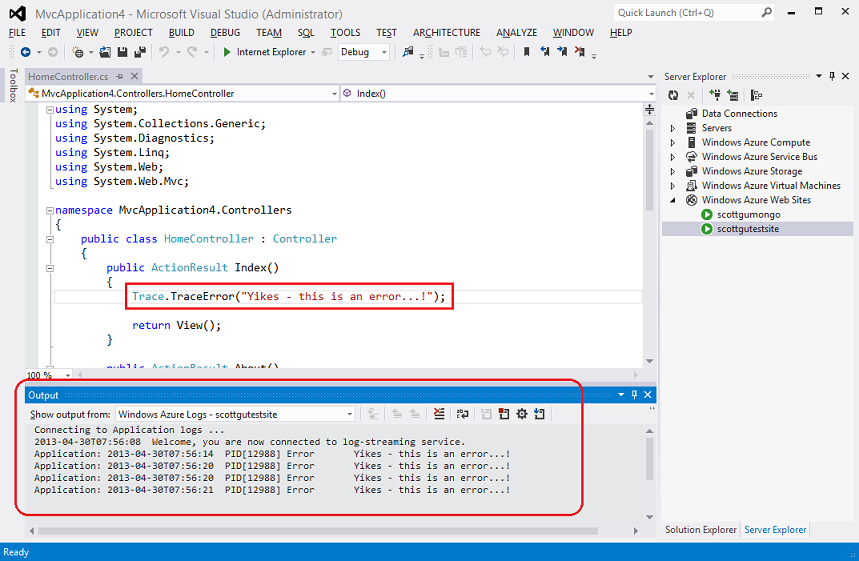Toggle a bookmark with the bookmark icon
The width and height of the screenshot is (859, 561).
click(x=526, y=52)
